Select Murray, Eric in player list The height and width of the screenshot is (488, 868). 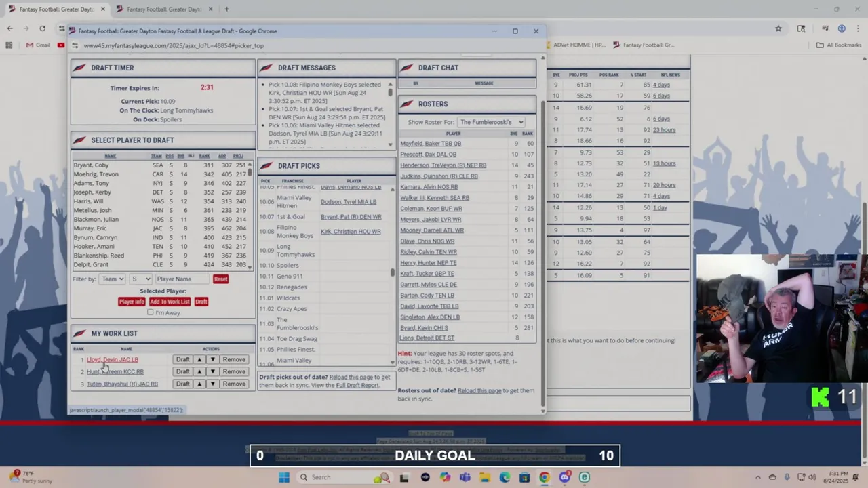pyautogui.click(x=90, y=228)
